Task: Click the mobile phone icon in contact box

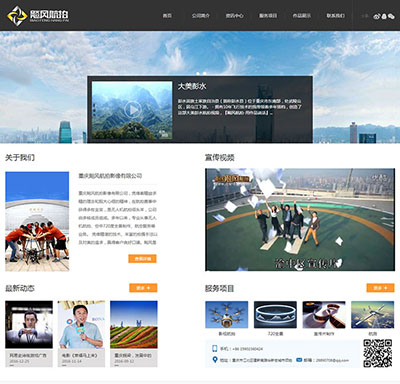Action: pyautogui.click(x=215, y=349)
